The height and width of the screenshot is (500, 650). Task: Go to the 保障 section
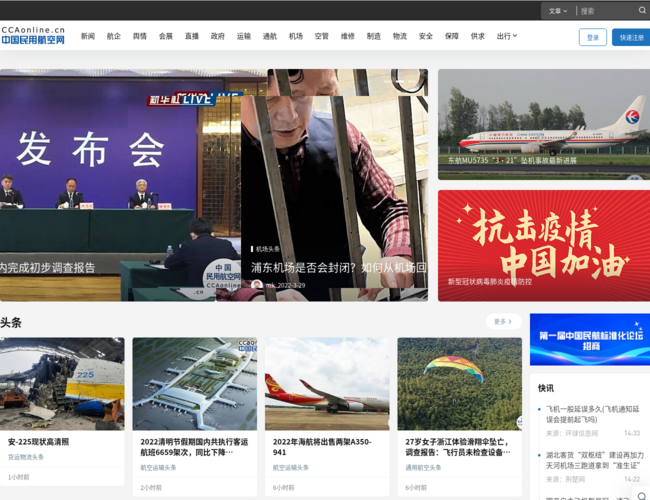451,36
